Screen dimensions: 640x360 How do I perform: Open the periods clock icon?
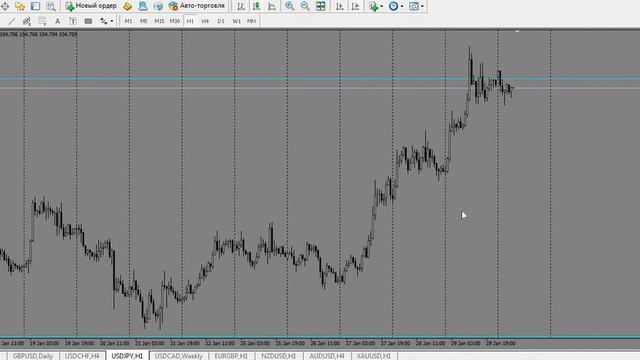393,6
